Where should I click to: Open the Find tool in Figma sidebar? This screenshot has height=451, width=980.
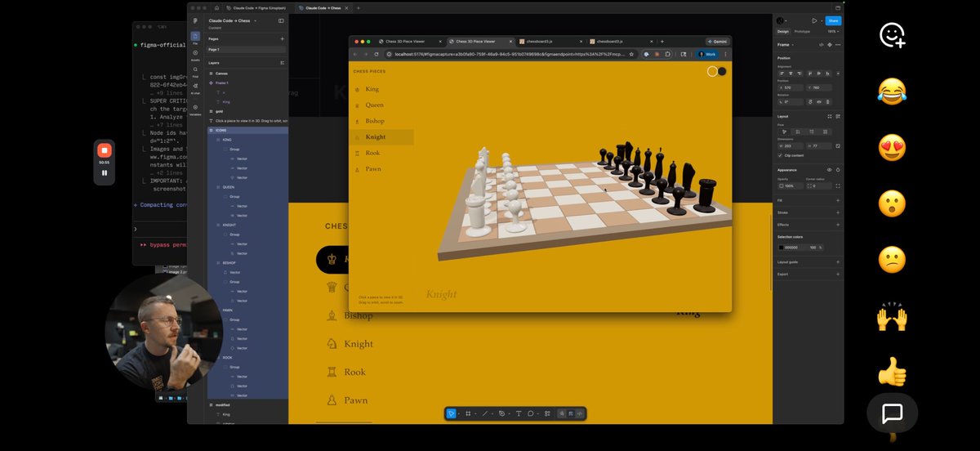195,70
